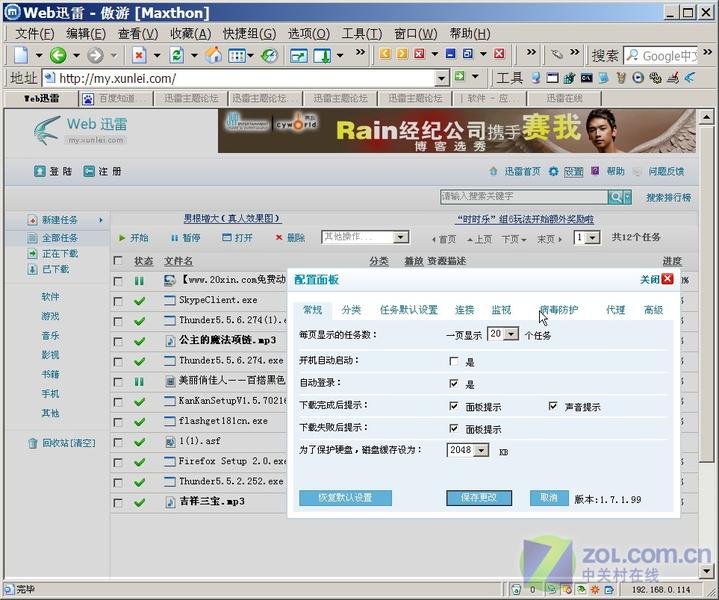Click the new blank page toolbar icon
719x600 pixels.
21,56
